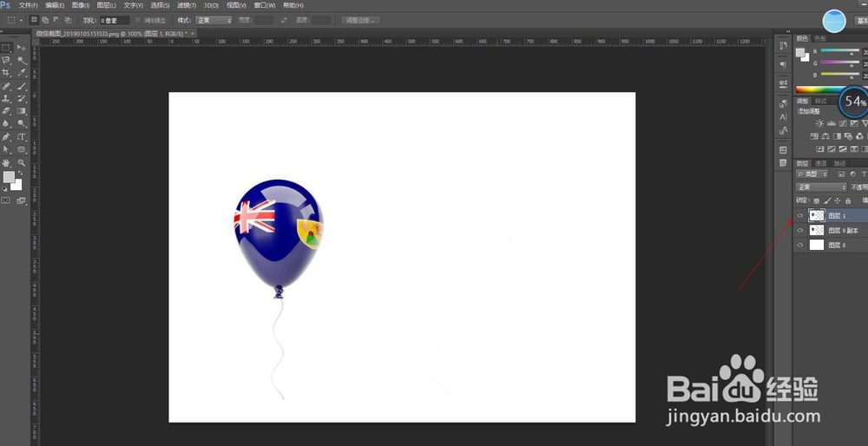Swap foreground and background colors

[x=20, y=174]
